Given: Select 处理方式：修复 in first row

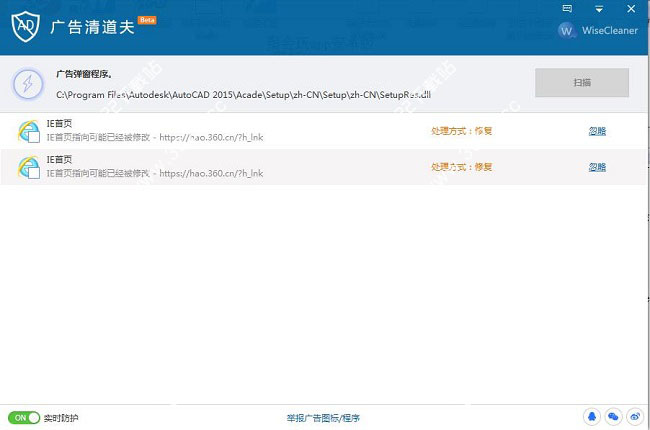Looking at the screenshot, I should (461, 131).
